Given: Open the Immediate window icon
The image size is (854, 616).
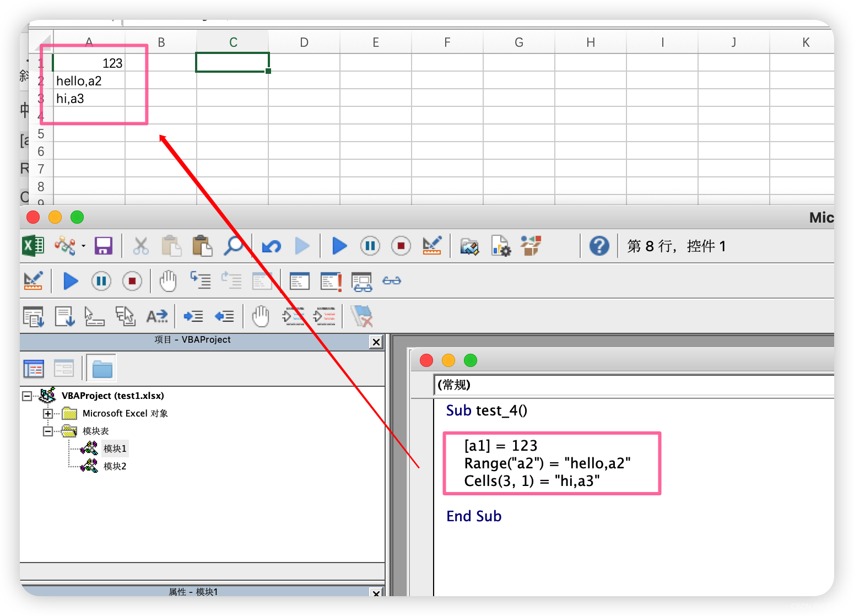Looking at the screenshot, I should [x=331, y=282].
